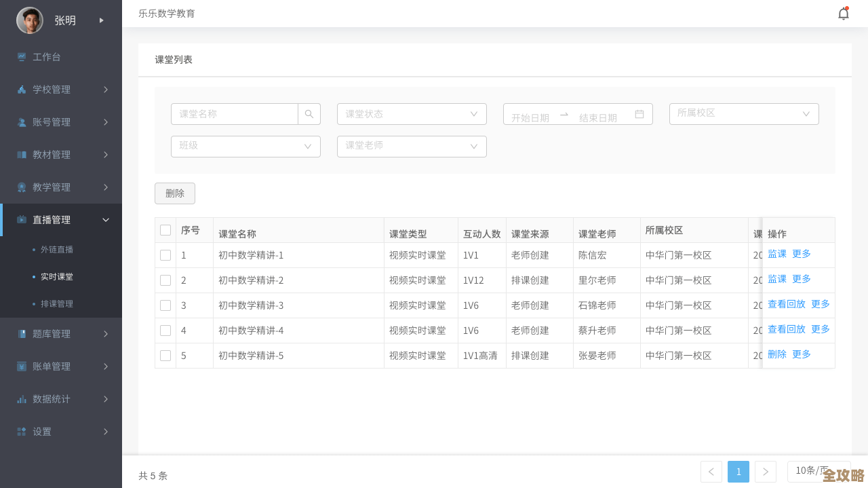Click the notification bell icon
The image size is (868, 488).
click(x=843, y=13)
